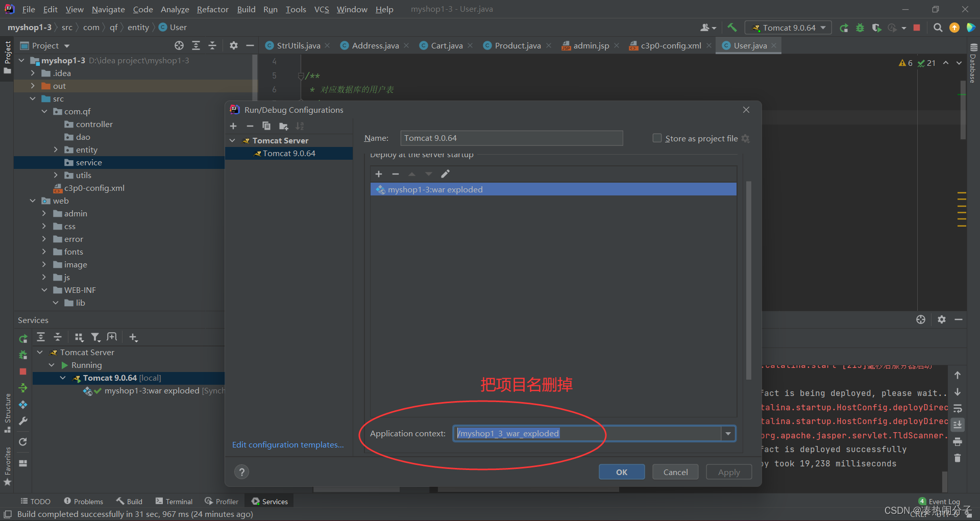Clear console trash icon
The image size is (980, 521).
coord(958,458)
